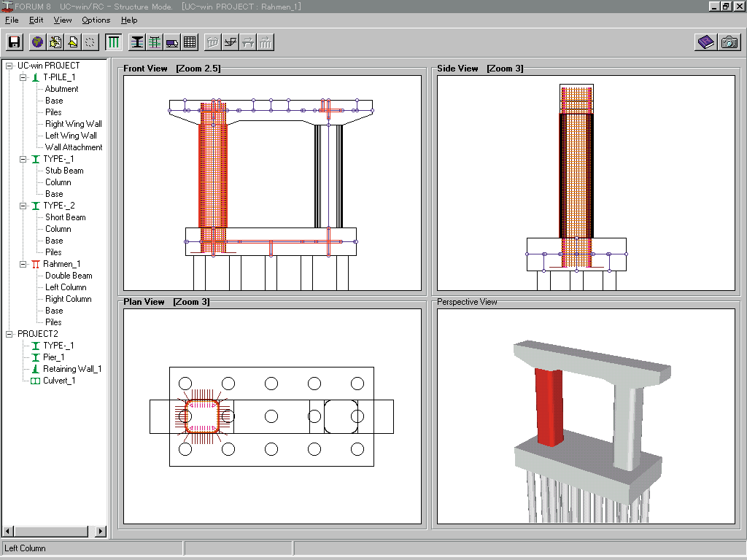Screen dimensions: 747x560
Task: Select Culvert_1 in the project tree
Action: 59,381
